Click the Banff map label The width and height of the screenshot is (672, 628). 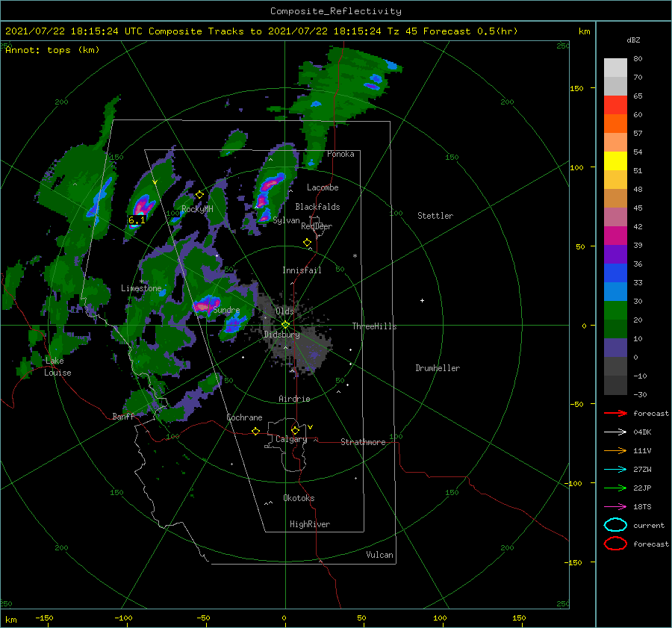(123, 416)
